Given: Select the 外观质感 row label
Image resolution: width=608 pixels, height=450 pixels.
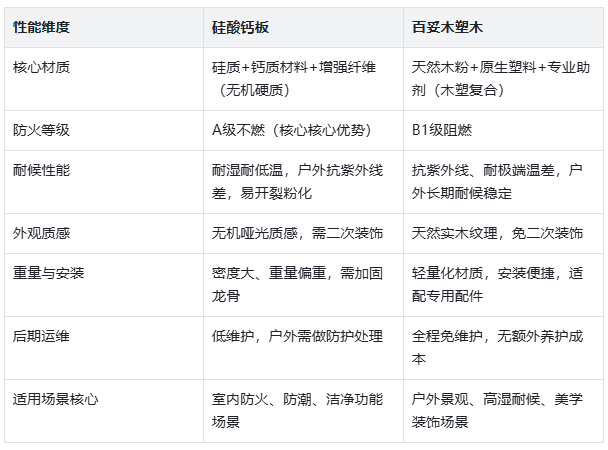Looking at the screenshot, I should [42, 233].
